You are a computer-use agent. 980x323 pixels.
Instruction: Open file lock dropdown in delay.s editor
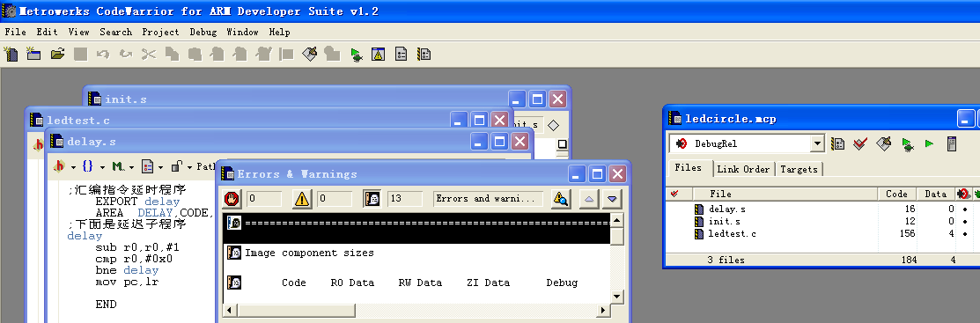point(181,166)
